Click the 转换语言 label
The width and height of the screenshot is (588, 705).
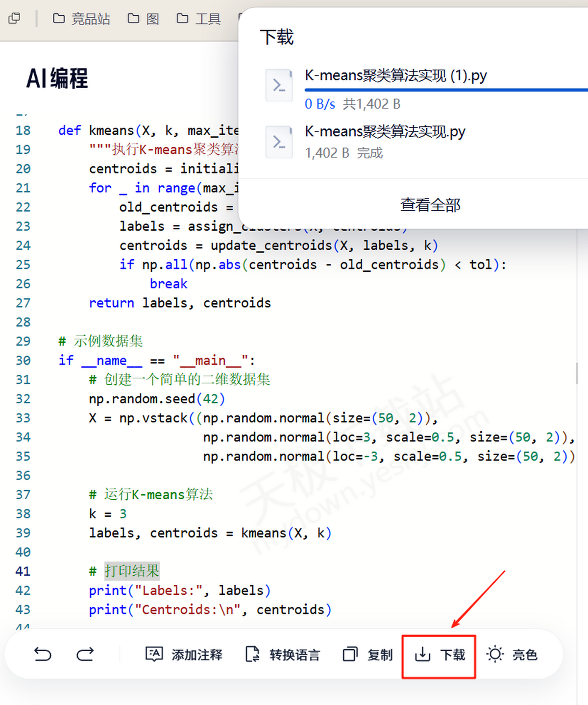[294, 655]
